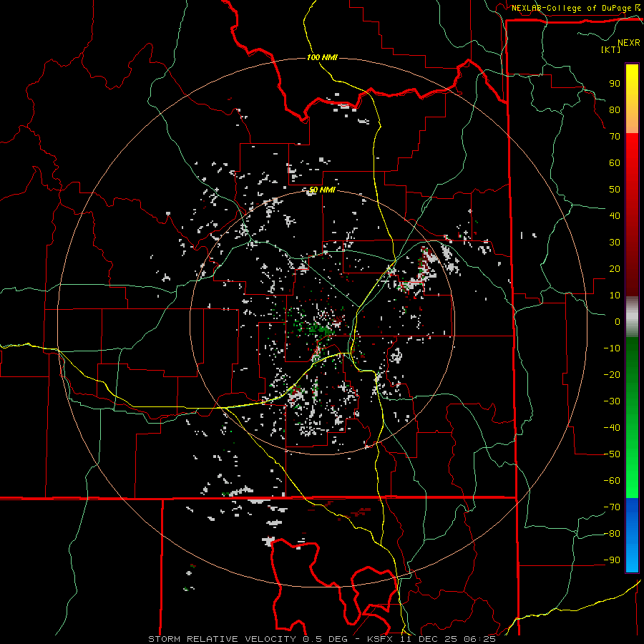Click the 0.5 DEG tilt text
Image resolution: width=644 pixels, height=644 pixels.
326,639
